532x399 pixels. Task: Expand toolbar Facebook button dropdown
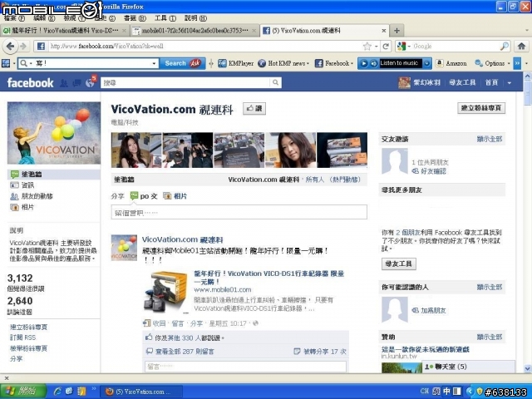point(352,63)
